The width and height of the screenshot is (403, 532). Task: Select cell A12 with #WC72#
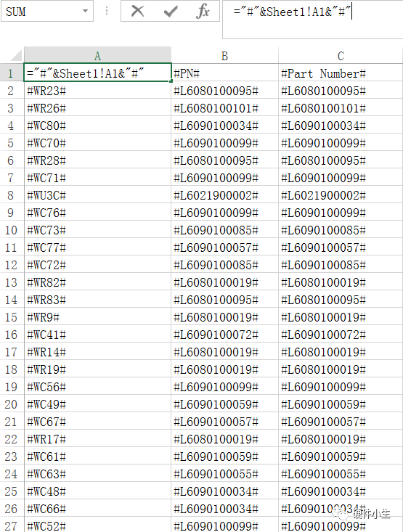pyautogui.click(x=97, y=264)
